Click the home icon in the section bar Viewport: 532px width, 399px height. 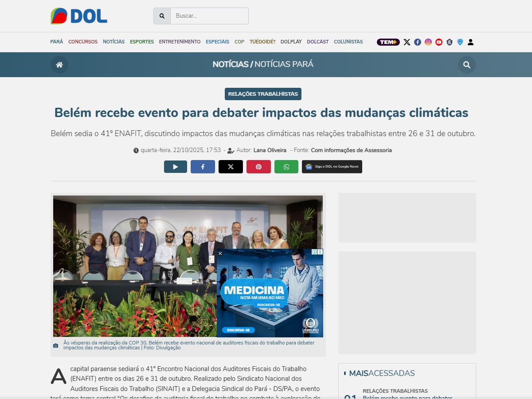pos(59,65)
